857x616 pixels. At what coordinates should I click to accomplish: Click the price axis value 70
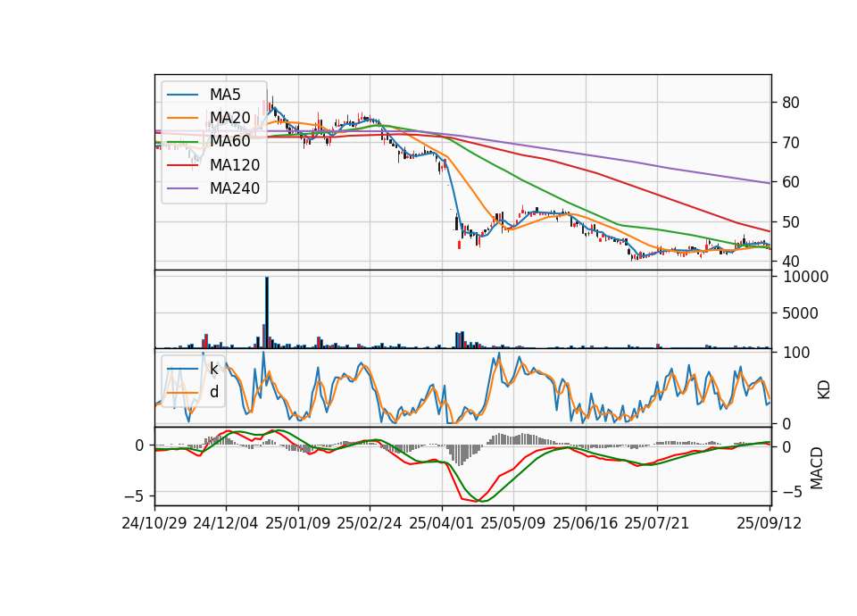(791, 143)
